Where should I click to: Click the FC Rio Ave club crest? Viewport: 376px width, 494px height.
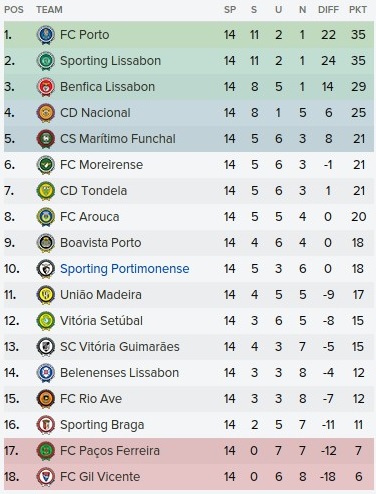tap(46, 399)
